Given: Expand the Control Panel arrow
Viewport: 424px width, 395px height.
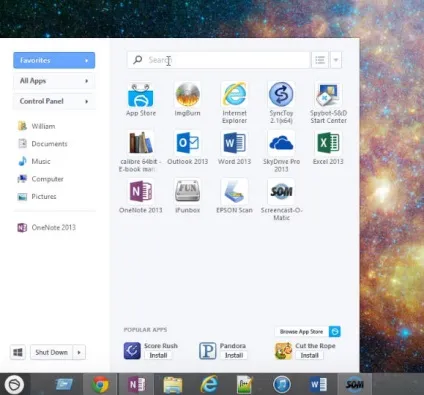Looking at the screenshot, I should pyautogui.click(x=86, y=101).
